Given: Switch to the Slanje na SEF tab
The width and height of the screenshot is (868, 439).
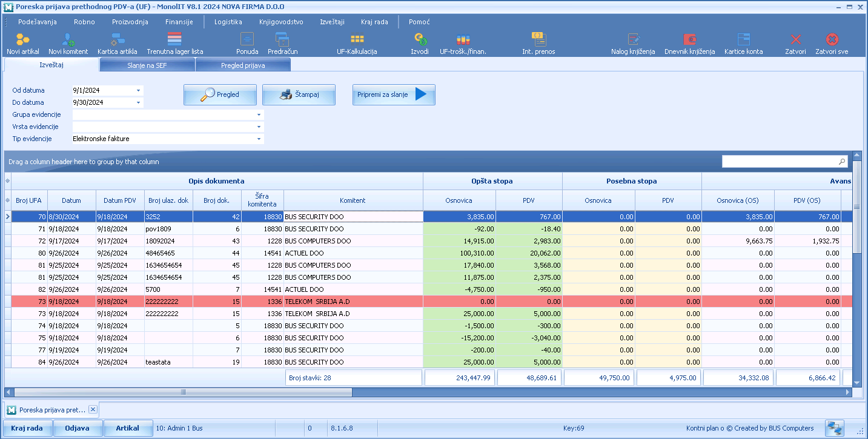Looking at the screenshot, I should [x=147, y=65].
